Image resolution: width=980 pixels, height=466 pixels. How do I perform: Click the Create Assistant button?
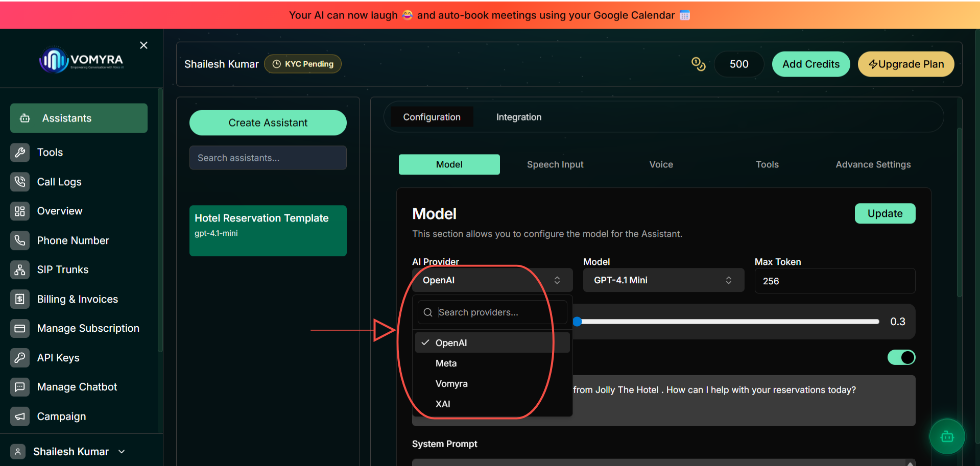click(x=268, y=122)
